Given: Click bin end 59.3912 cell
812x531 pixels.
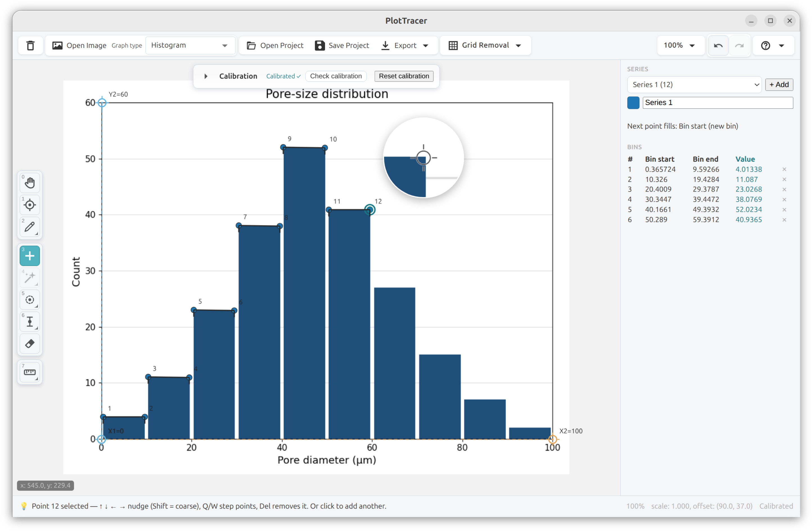Looking at the screenshot, I should click(x=705, y=220).
